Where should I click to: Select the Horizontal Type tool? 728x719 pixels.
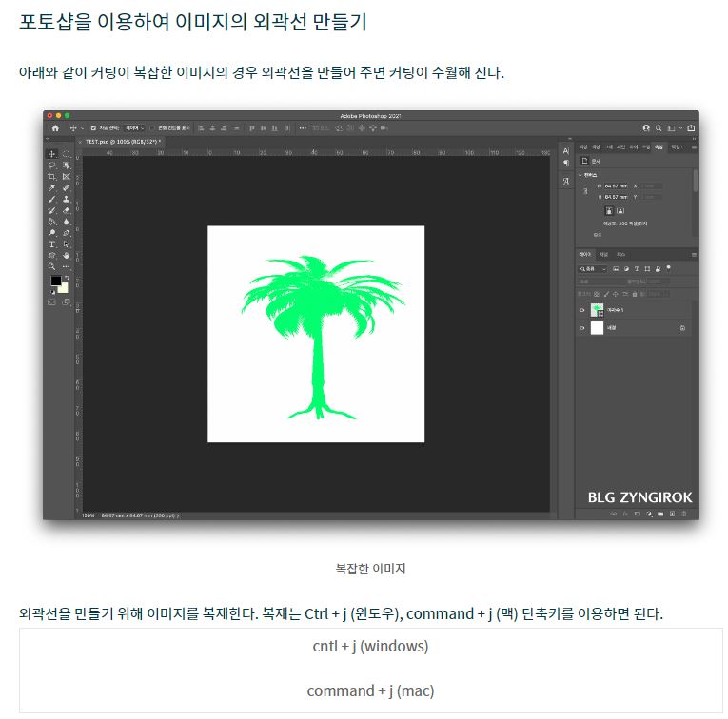(52, 244)
